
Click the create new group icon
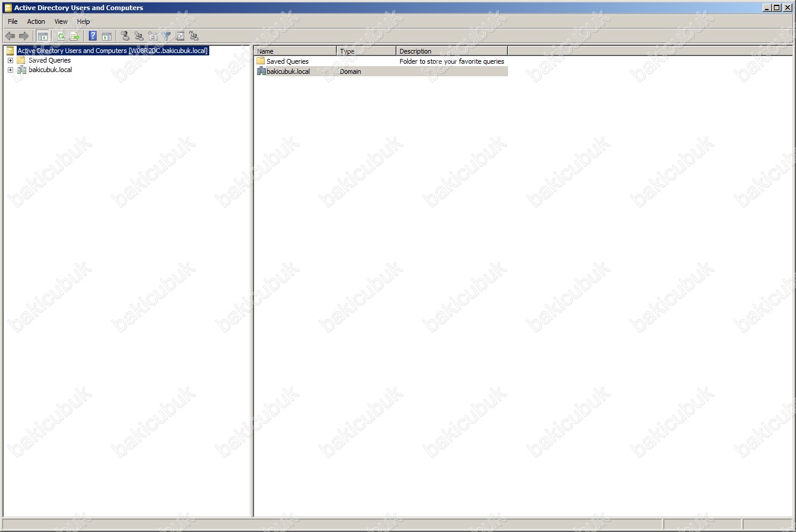click(139, 36)
